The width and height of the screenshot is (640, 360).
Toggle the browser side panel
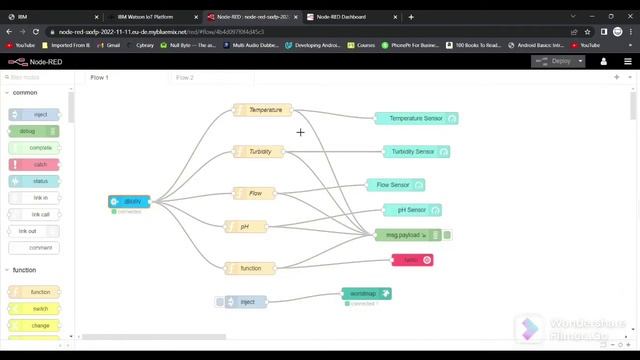[x=604, y=32]
